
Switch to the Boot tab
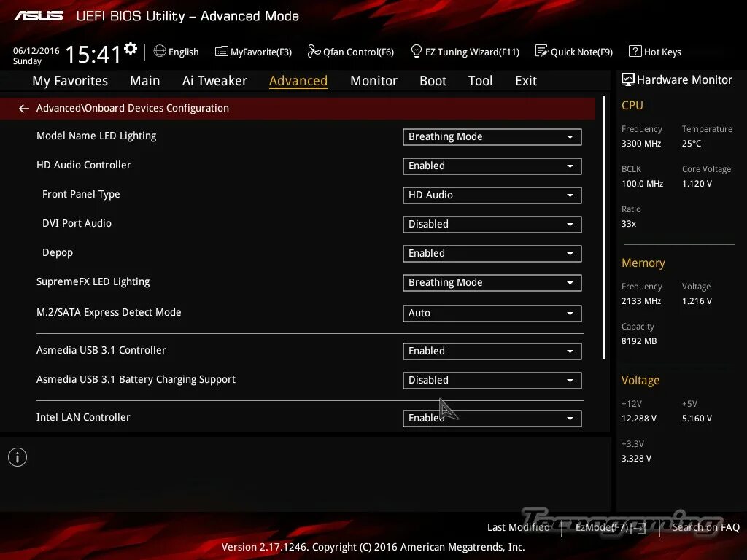click(x=433, y=81)
